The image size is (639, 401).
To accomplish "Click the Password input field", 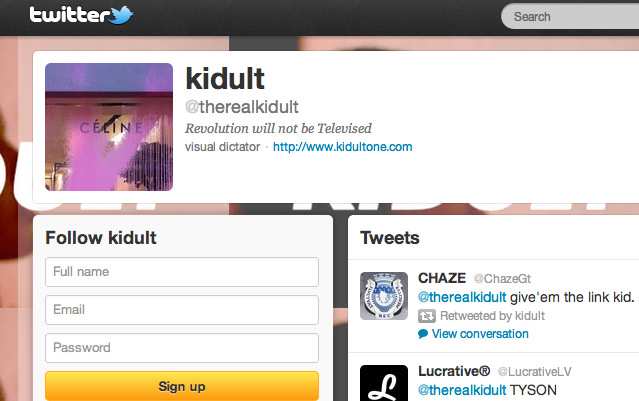I will pyautogui.click(x=182, y=348).
